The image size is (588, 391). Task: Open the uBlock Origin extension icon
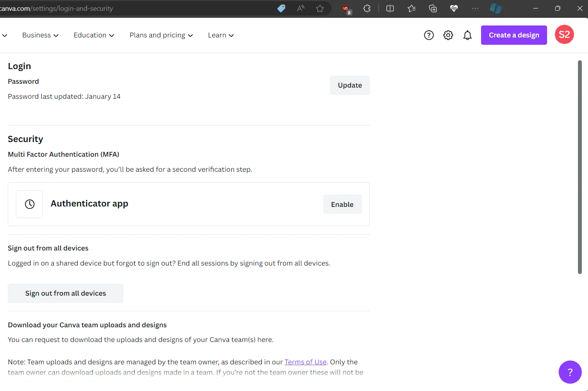coord(346,9)
